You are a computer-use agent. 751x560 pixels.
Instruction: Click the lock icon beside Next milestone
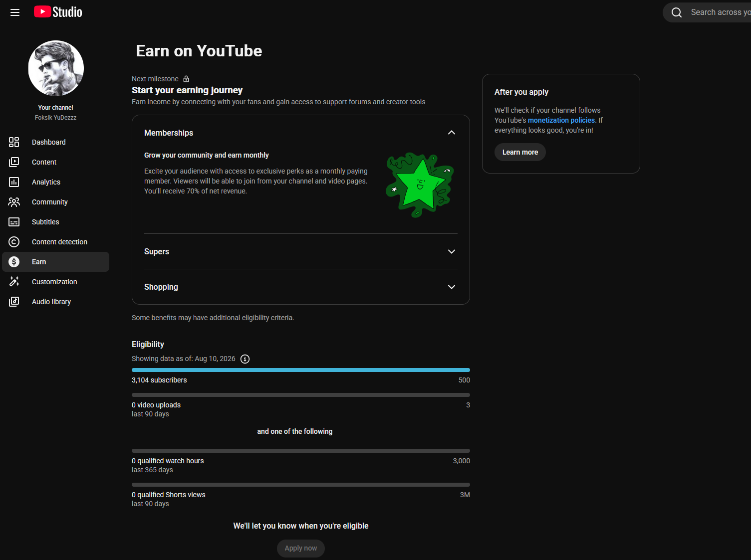(x=186, y=79)
